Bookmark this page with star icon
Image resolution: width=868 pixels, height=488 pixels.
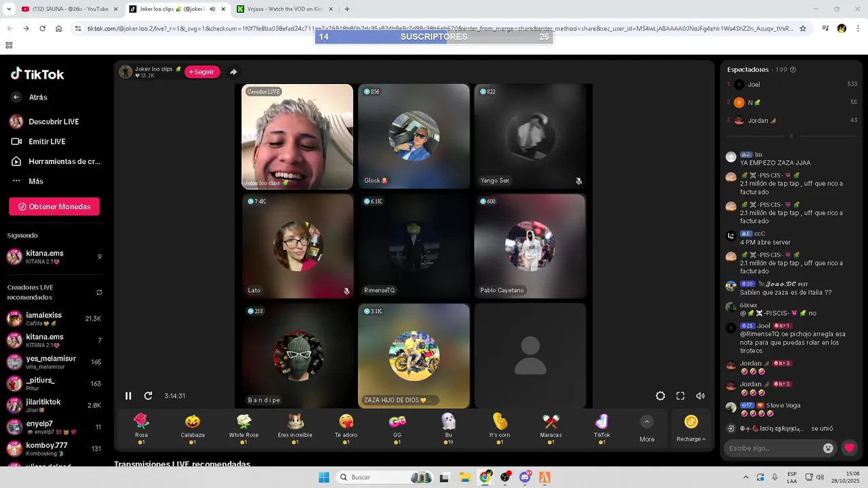(803, 28)
